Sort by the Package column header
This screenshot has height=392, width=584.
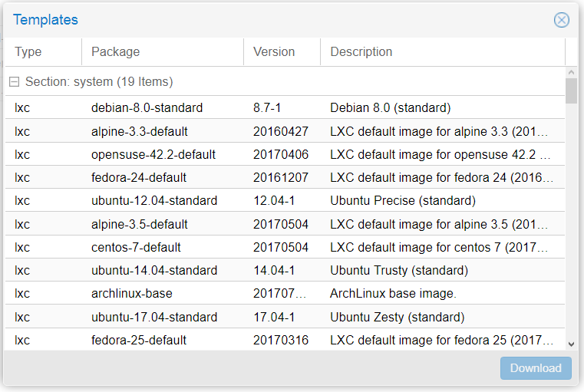click(x=163, y=51)
